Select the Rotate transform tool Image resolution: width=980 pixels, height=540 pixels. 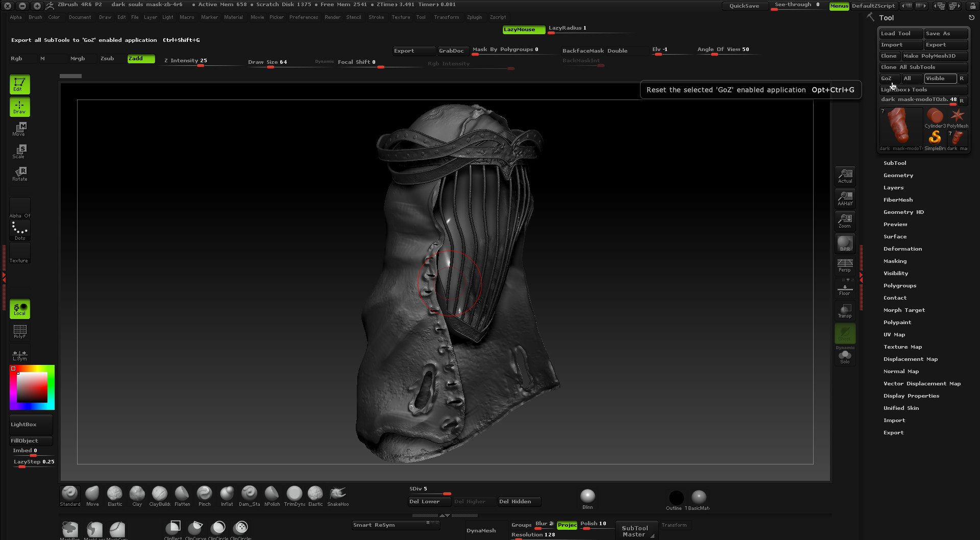click(19, 174)
